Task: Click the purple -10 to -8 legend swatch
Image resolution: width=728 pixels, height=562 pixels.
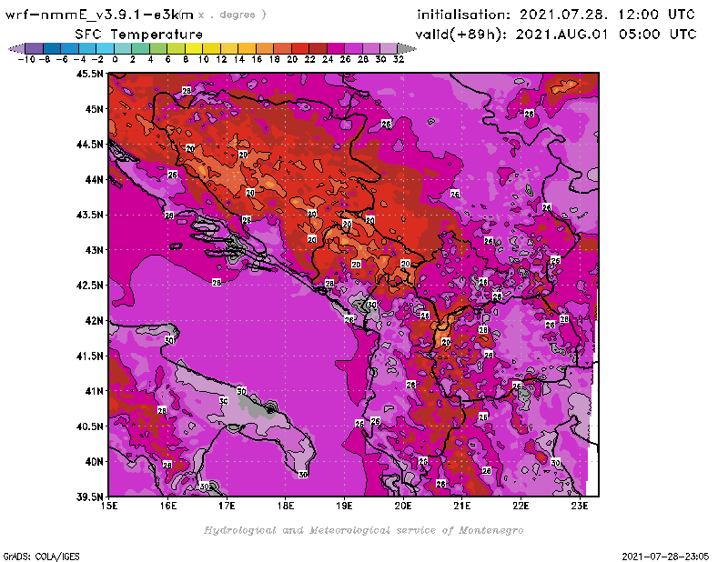Action: pos(35,48)
